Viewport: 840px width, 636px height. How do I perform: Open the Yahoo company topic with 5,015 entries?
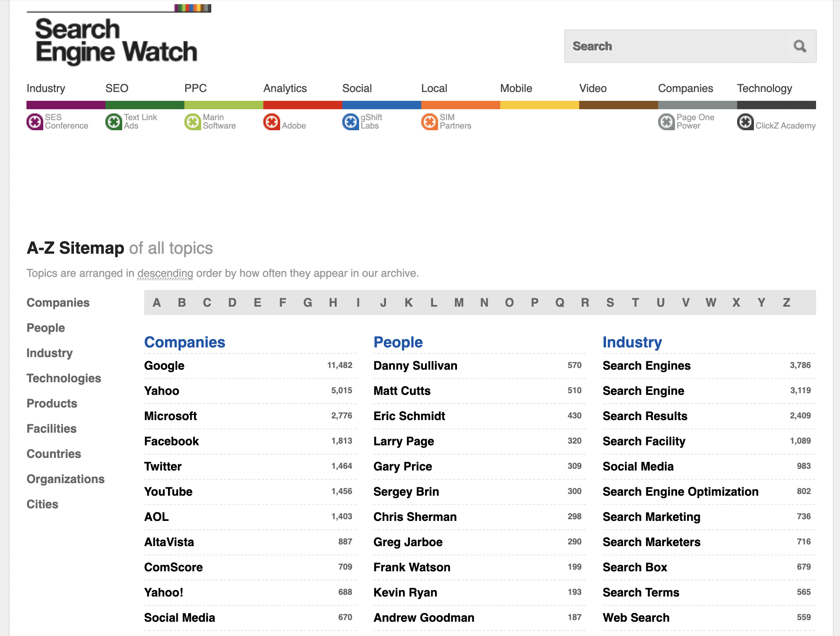[x=162, y=391]
